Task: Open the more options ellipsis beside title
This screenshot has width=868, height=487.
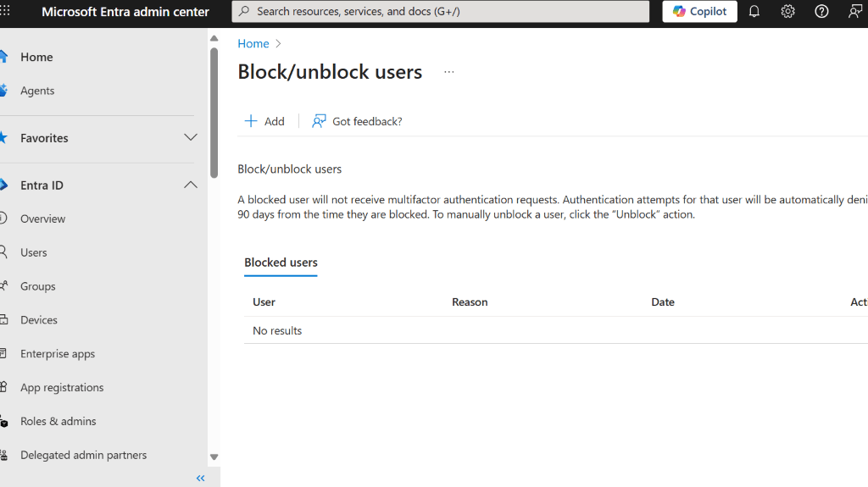Action: [x=449, y=72]
